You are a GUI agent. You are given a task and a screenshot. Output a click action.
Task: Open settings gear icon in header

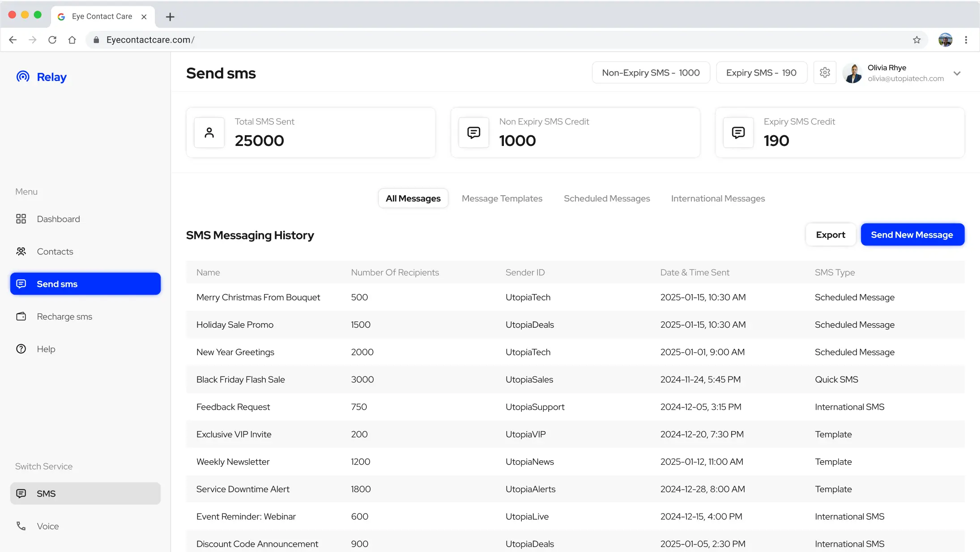click(825, 73)
